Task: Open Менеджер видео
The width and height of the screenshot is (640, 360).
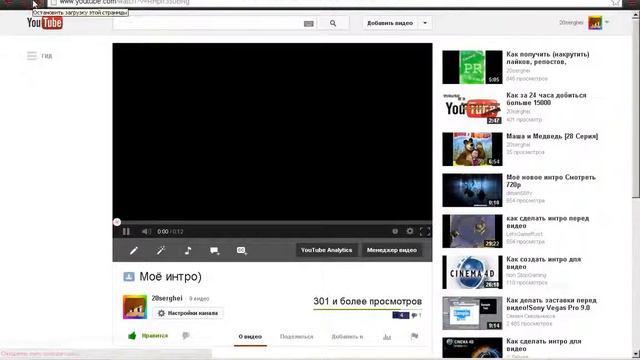Action: (391, 250)
